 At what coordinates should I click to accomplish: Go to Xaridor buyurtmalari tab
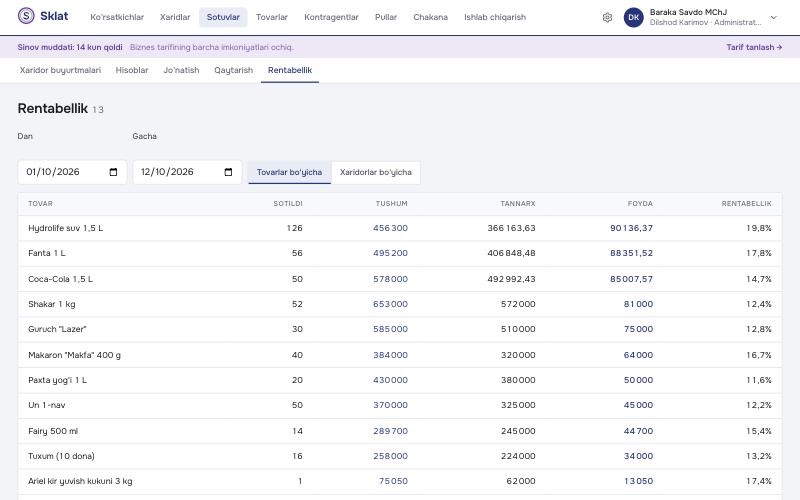click(x=60, y=70)
